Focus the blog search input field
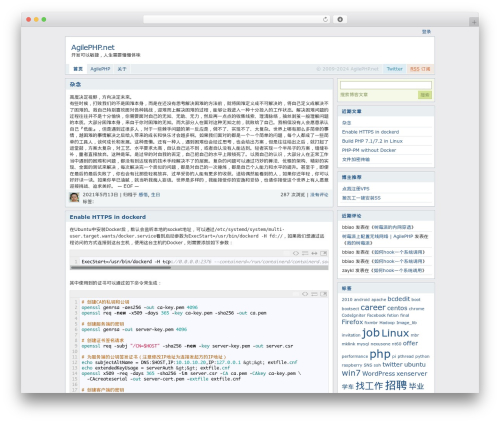Viewport: 500px width, 423px height. click(386, 85)
